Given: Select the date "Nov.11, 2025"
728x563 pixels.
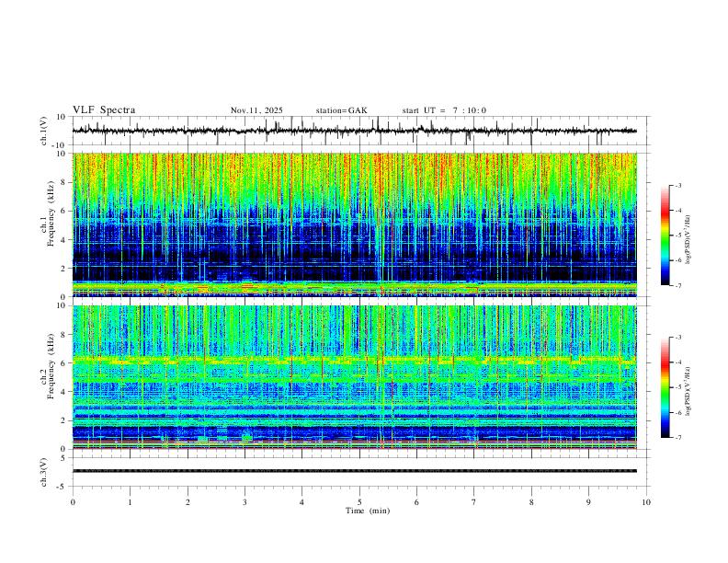Looking at the screenshot, I should pos(256,110).
